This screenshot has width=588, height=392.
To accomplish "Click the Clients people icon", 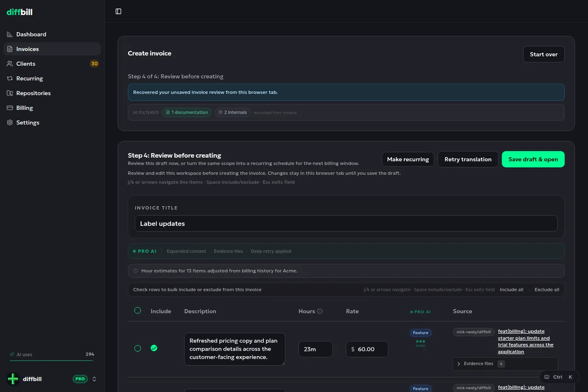I will (x=10, y=64).
